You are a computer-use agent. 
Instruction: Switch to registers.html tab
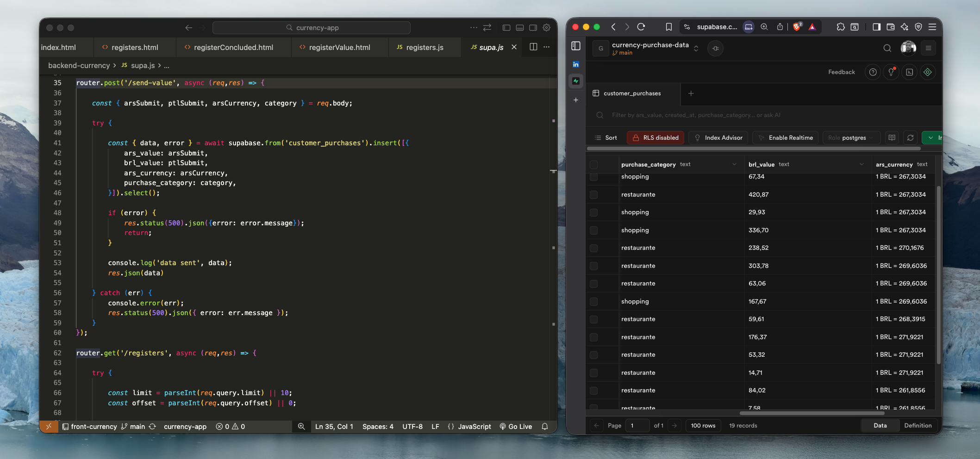(135, 47)
